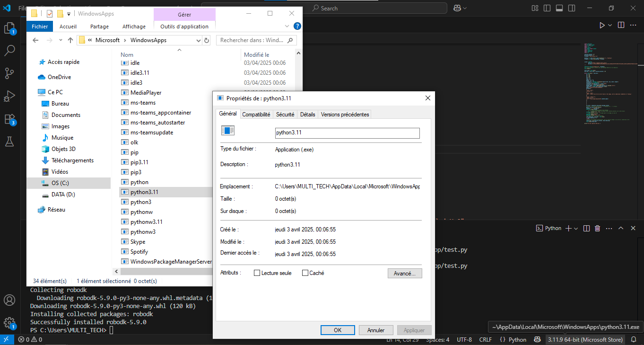Click the File Explorer help question icon
This screenshot has width=644, height=345.
click(x=297, y=27)
